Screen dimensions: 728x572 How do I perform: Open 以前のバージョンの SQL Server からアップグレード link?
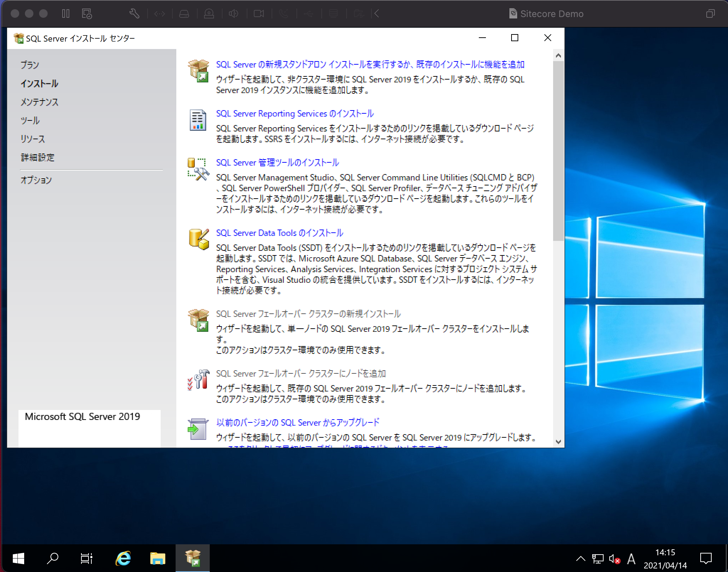pyautogui.click(x=298, y=422)
